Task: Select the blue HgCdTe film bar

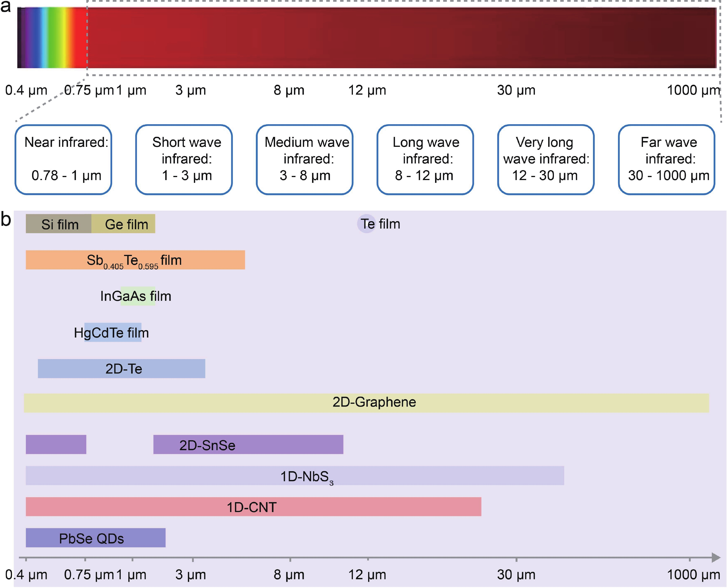Action: pyautogui.click(x=113, y=332)
